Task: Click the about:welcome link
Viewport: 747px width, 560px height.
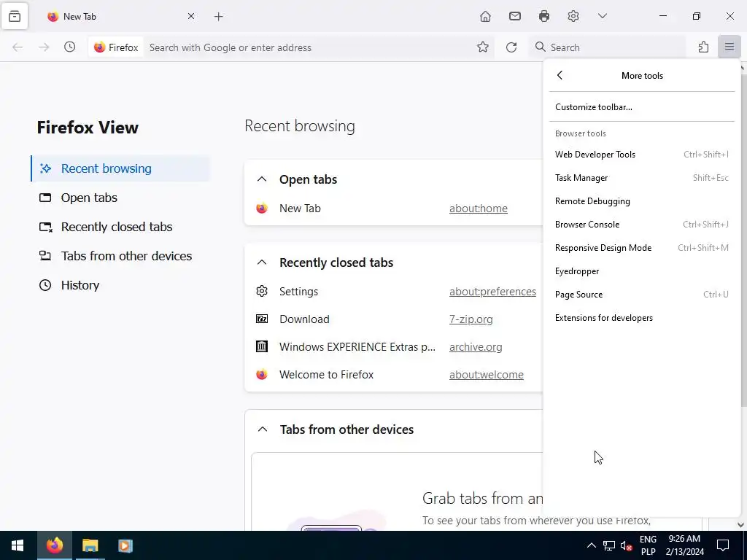Action: [x=486, y=374]
